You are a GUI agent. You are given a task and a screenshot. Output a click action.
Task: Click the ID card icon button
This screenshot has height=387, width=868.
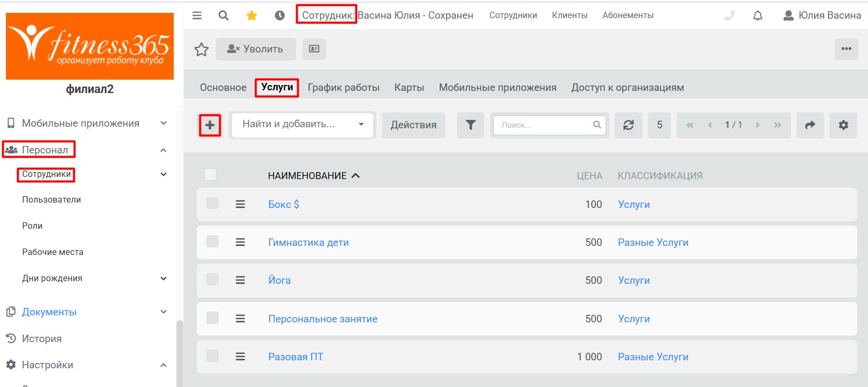point(314,49)
